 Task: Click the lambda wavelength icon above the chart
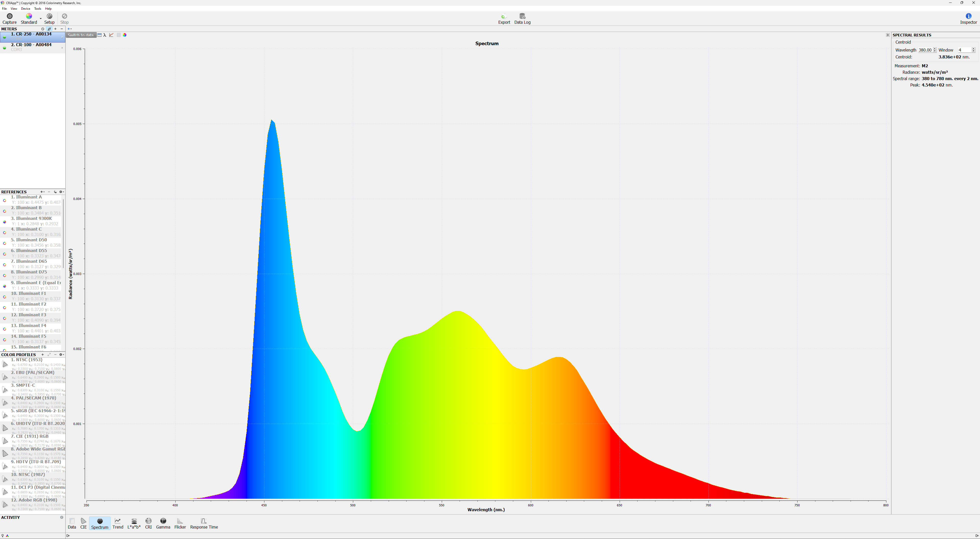[105, 35]
